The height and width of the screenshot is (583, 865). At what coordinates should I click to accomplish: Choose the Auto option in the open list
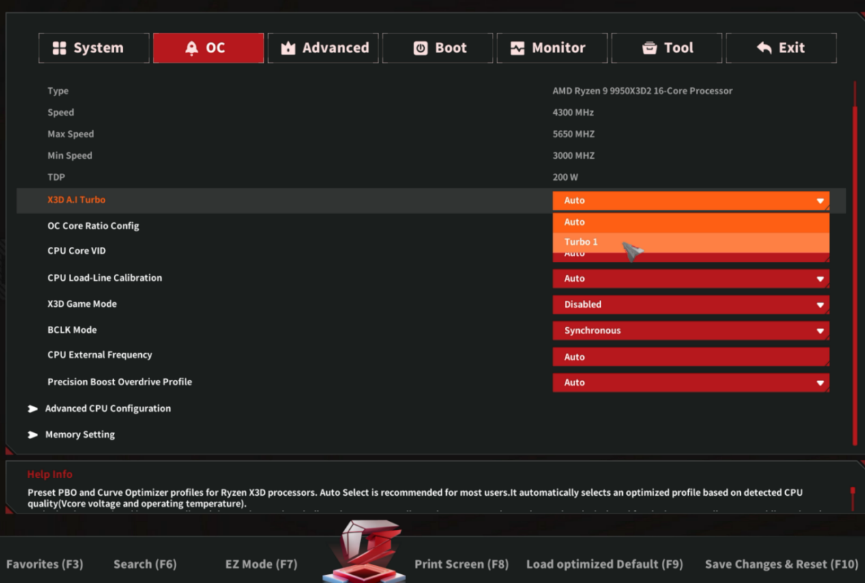(x=691, y=222)
